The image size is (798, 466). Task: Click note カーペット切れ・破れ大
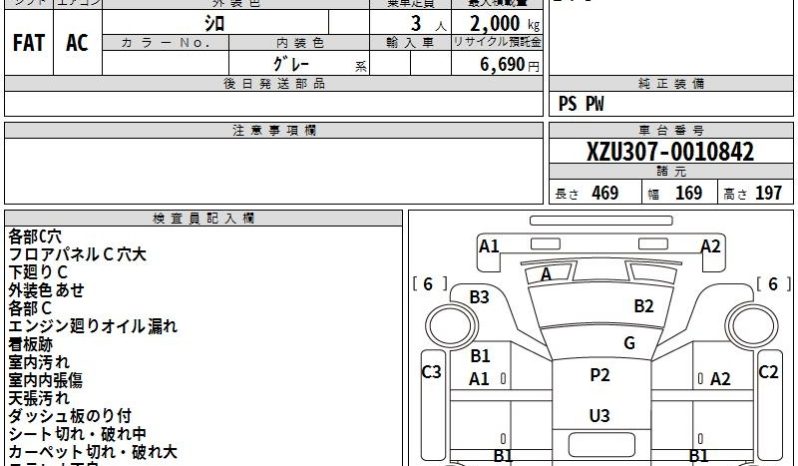[93, 452]
